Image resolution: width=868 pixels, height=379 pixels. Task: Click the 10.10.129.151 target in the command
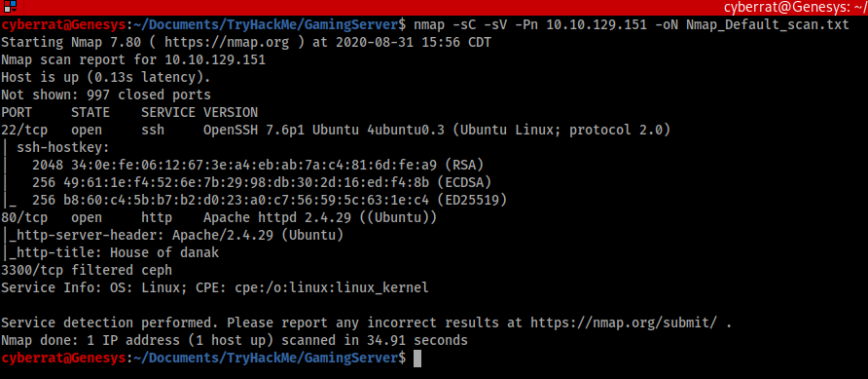[x=596, y=25]
